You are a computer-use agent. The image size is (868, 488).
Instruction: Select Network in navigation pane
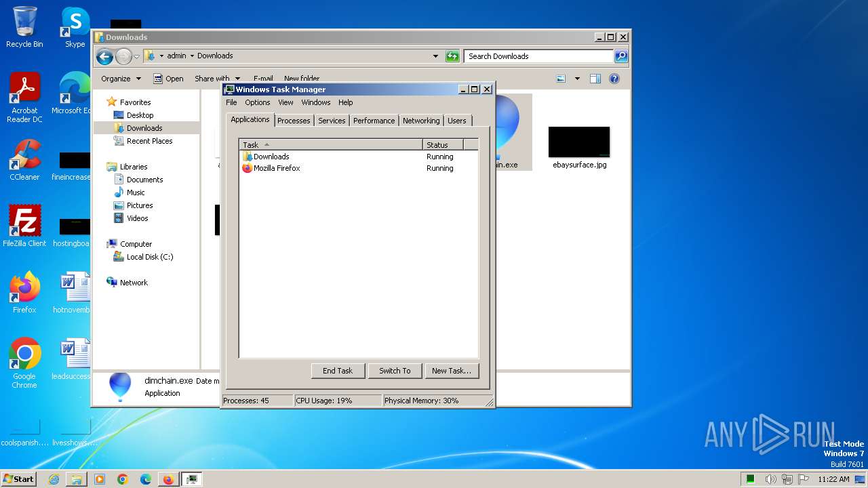click(x=134, y=283)
